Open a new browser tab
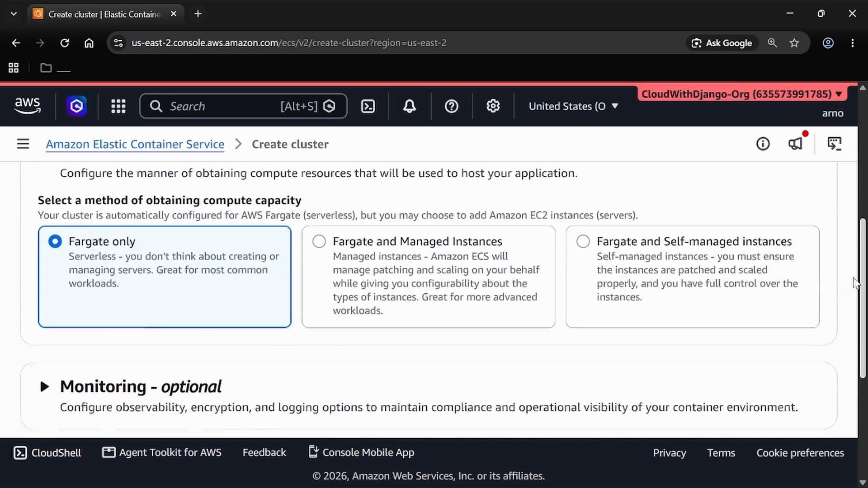This screenshot has height=488, width=868. [198, 14]
